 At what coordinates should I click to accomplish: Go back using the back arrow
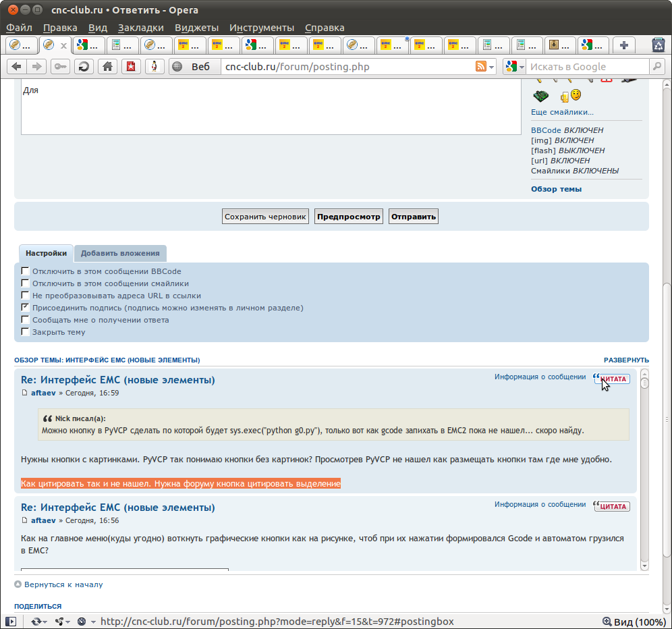(x=17, y=66)
